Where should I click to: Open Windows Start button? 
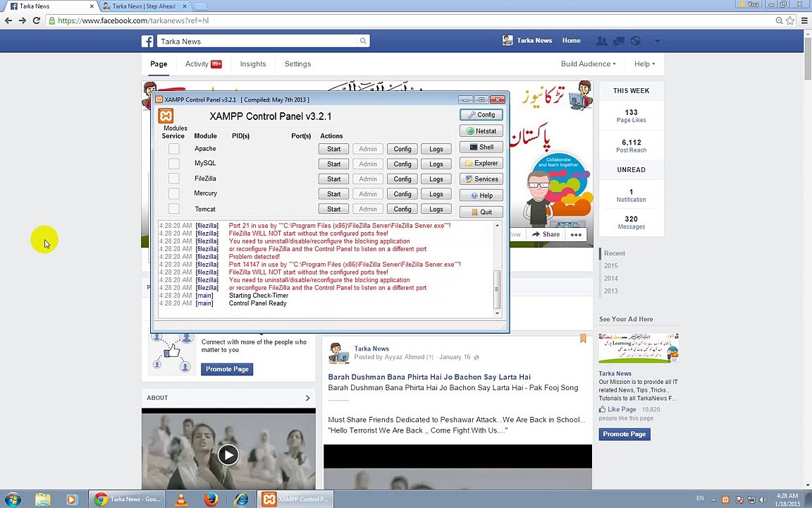(x=12, y=500)
